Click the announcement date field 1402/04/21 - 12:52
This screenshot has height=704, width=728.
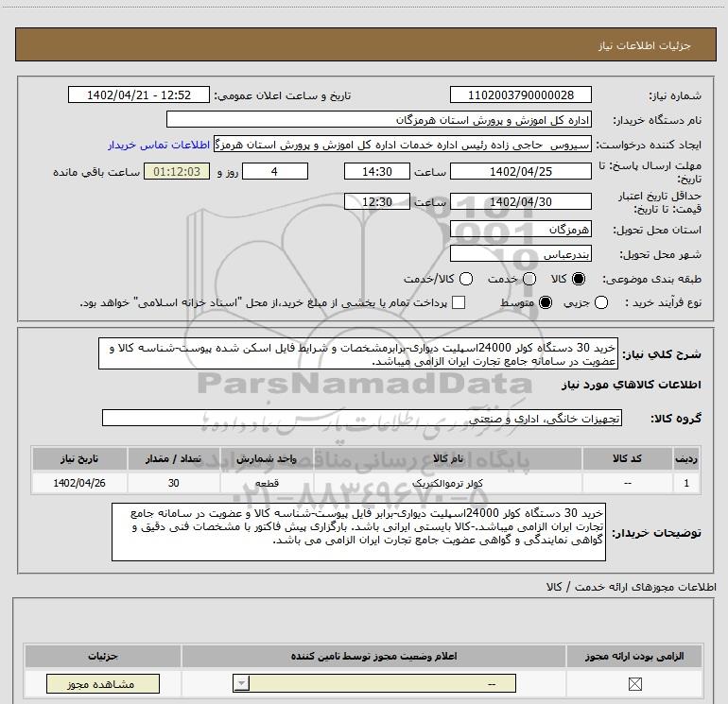(x=139, y=94)
